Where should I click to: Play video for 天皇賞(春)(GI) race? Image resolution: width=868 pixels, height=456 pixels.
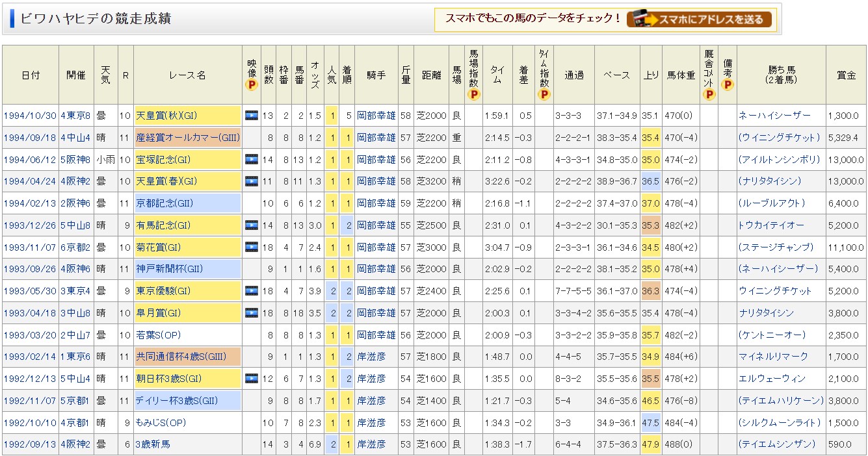click(252, 181)
